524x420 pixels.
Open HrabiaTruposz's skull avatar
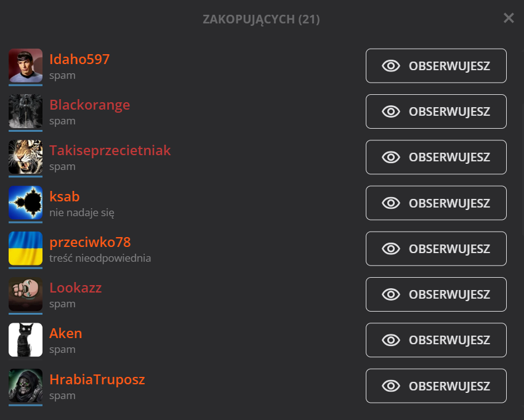pos(25,386)
